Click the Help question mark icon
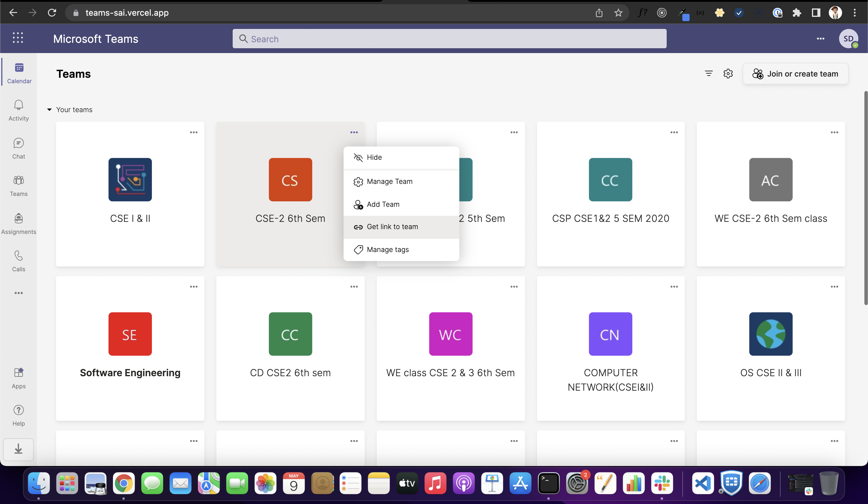This screenshot has height=504, width=868. [19, 415]
